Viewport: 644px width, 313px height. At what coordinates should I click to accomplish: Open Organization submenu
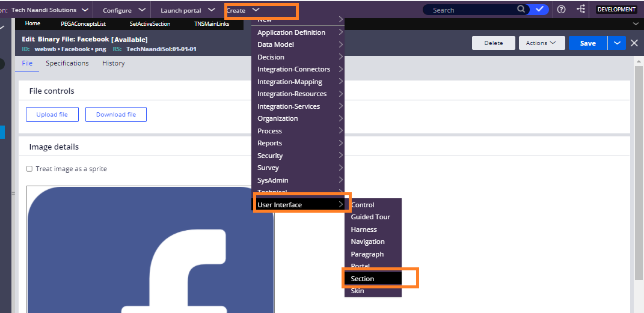pyautogui.click(x=298, y=118)
